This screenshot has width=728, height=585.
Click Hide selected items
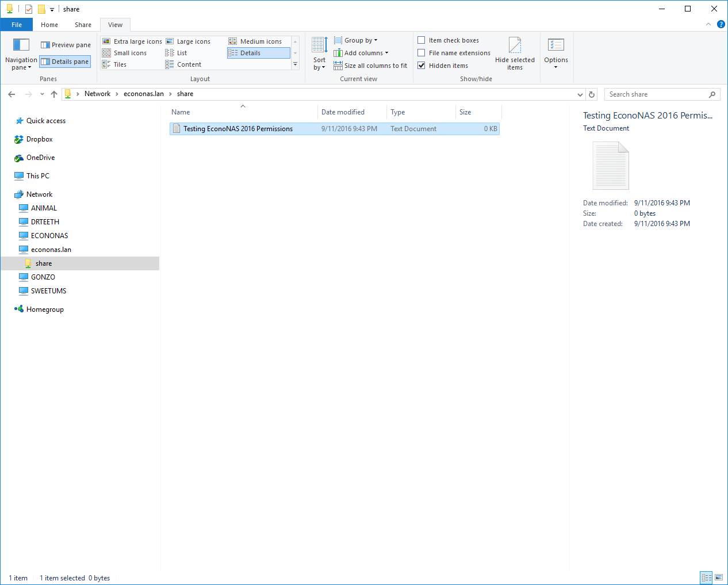pos(515,54)
